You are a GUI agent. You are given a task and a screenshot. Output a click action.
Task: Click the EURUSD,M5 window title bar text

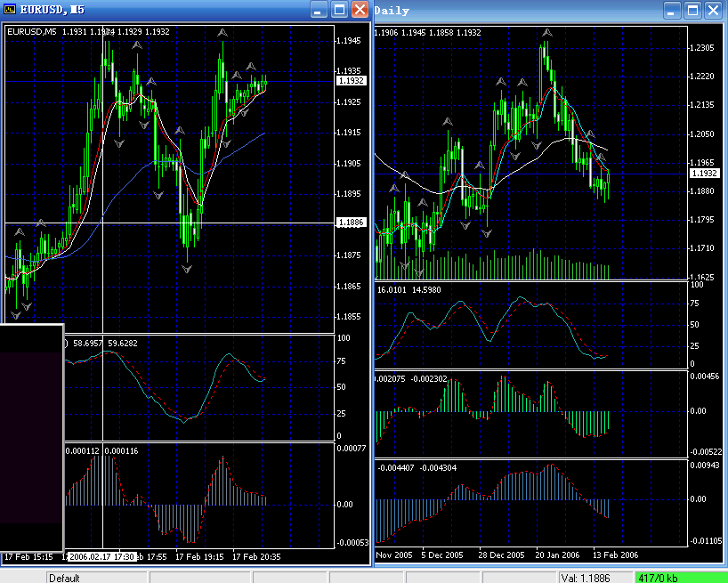[x=52, y=9]
